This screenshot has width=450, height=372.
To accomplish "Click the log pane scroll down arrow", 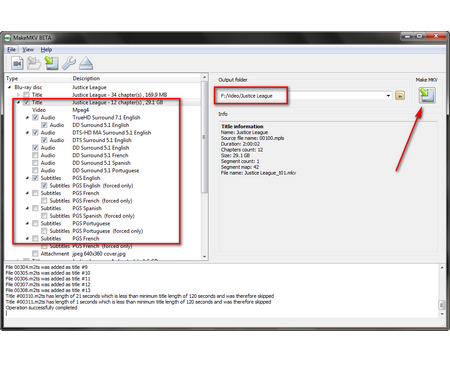I will [442, 314].
